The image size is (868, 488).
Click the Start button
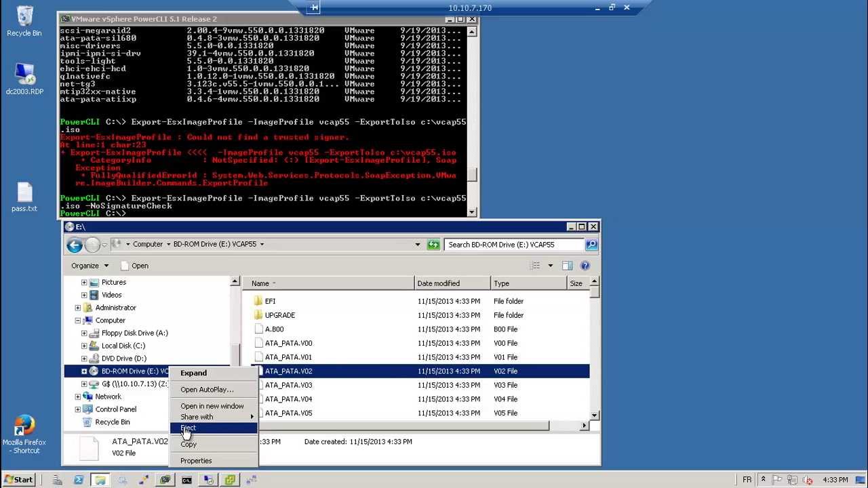click(x=18, y=479)
